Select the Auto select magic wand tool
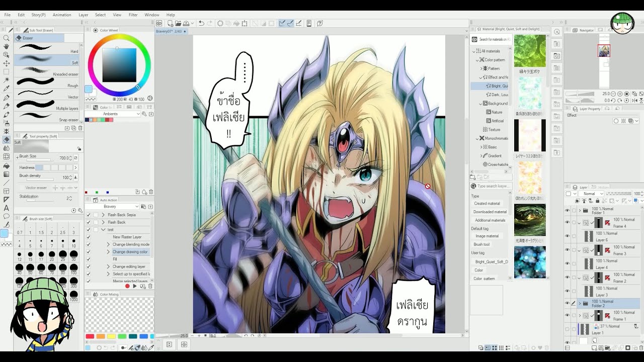644x362 pixels. (x=7, y=80)
